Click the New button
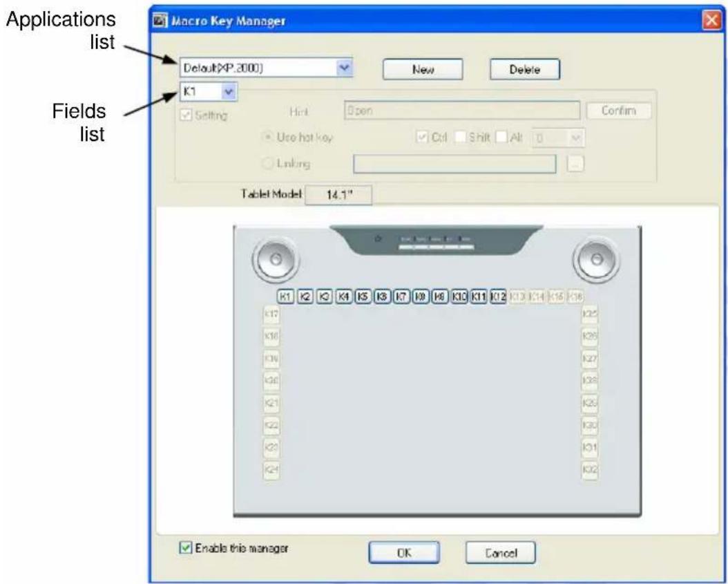The height and width of the screenshot is (584, 728). pyautogui.click(x=423, y=69)
